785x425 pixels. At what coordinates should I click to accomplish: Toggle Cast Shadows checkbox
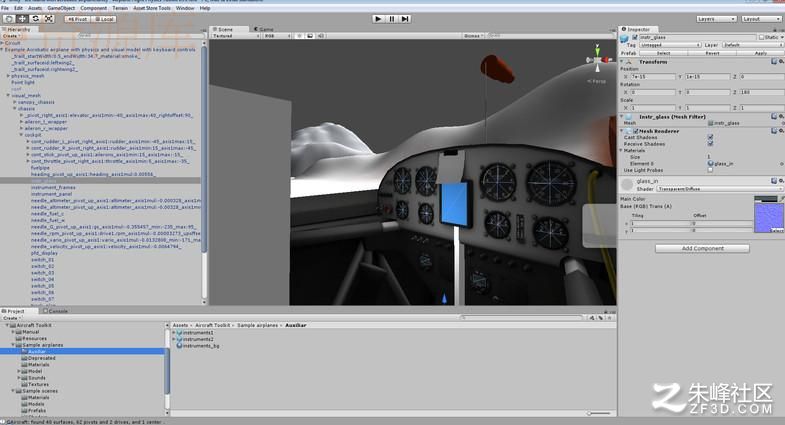(710, 137)
